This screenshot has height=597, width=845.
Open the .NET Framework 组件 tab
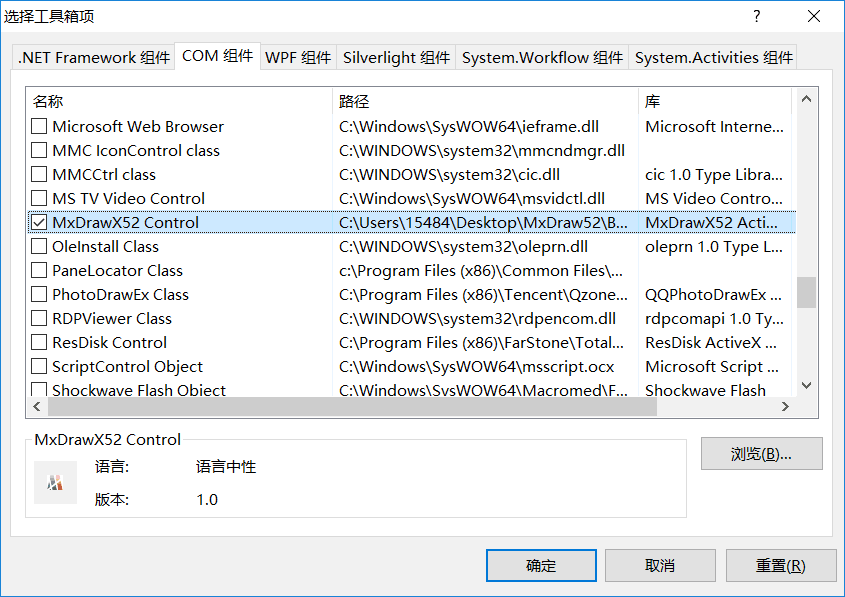93,57
